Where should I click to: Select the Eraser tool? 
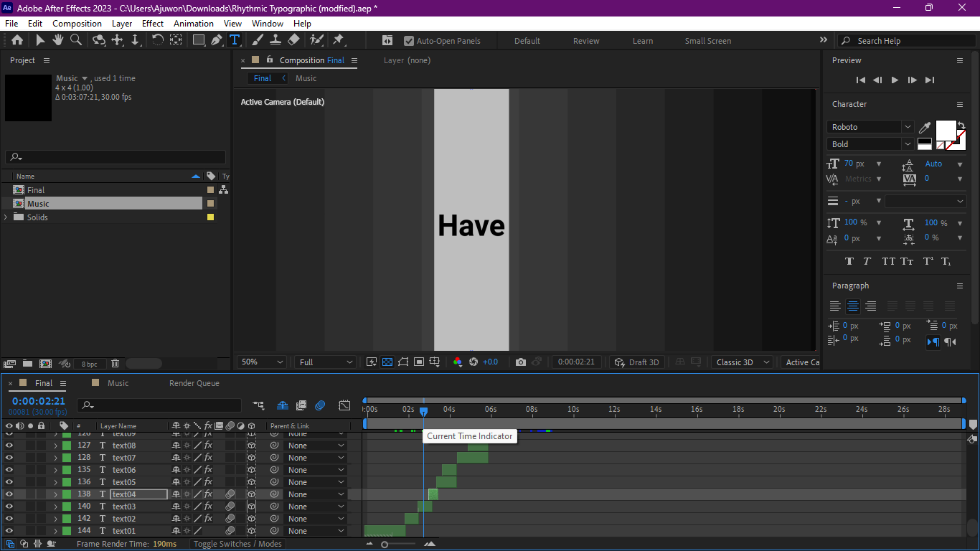pyautogui.click(x=293, y=40)
